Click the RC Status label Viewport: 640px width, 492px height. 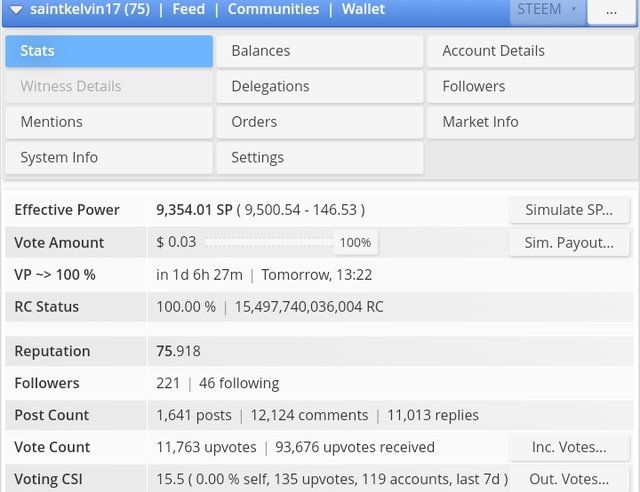(x=47, y=307)
